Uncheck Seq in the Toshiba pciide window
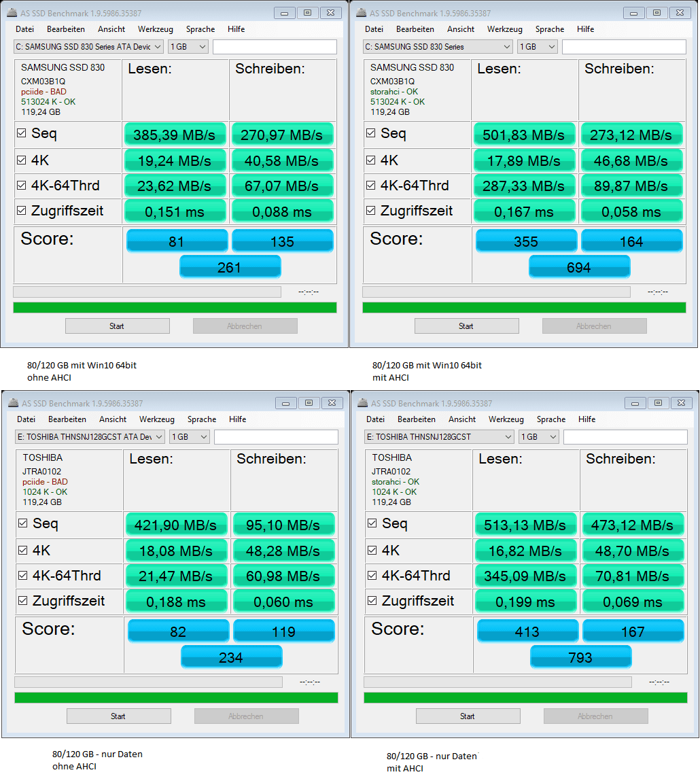Viewport: 700px width, 783px height. (23, 523)
